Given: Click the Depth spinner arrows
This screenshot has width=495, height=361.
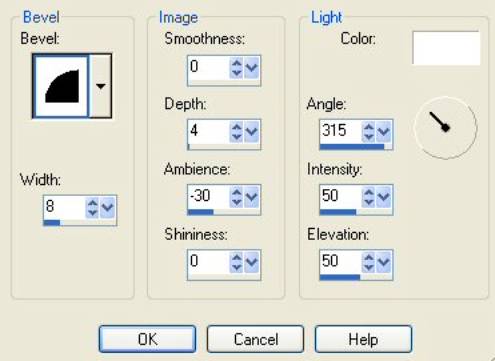Looking at the screenshot, I should pyautogui.click(x=236, y=132).
